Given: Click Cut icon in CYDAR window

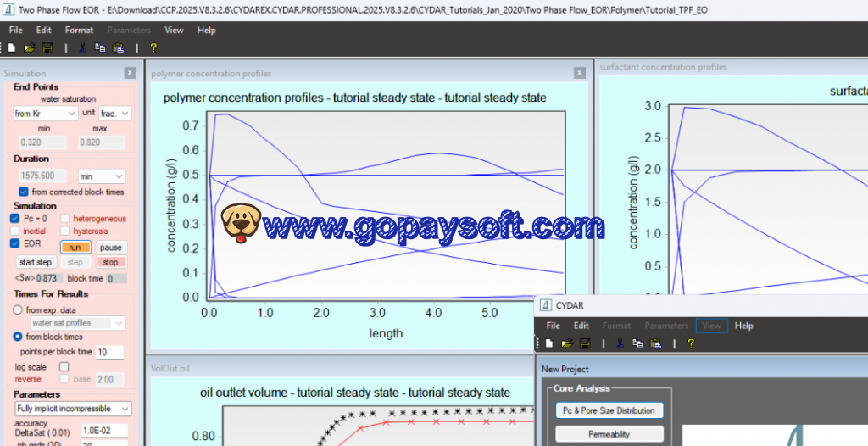Looking at the screenshot, I should (x=620, y=343).
